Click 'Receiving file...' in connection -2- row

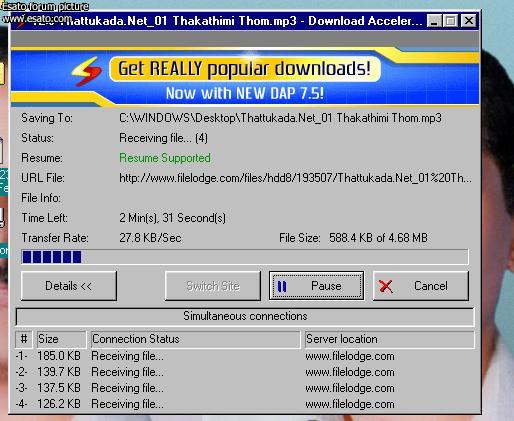tap(128, 372)
